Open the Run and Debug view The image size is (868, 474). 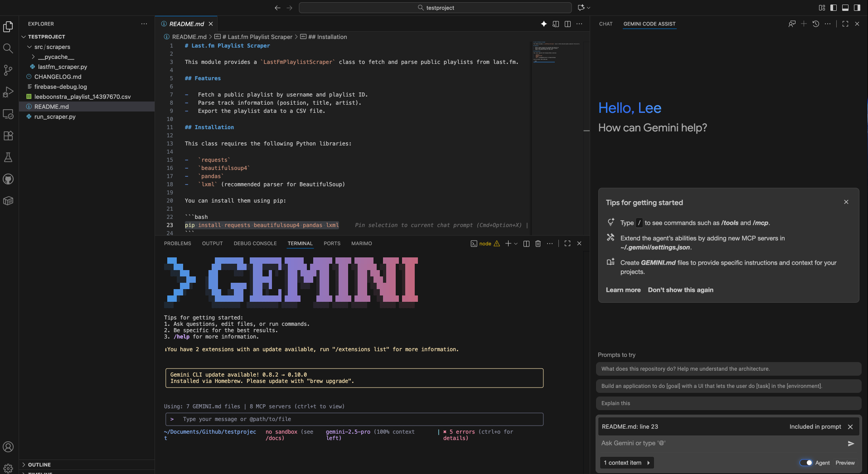pyautogui.click(x=8, y=92)
